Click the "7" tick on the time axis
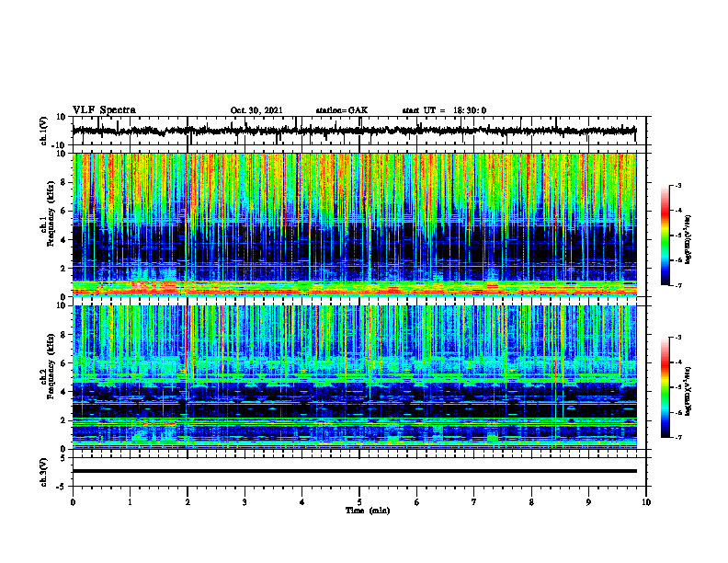This screenshot has width=728, height=563. point(474,502)
